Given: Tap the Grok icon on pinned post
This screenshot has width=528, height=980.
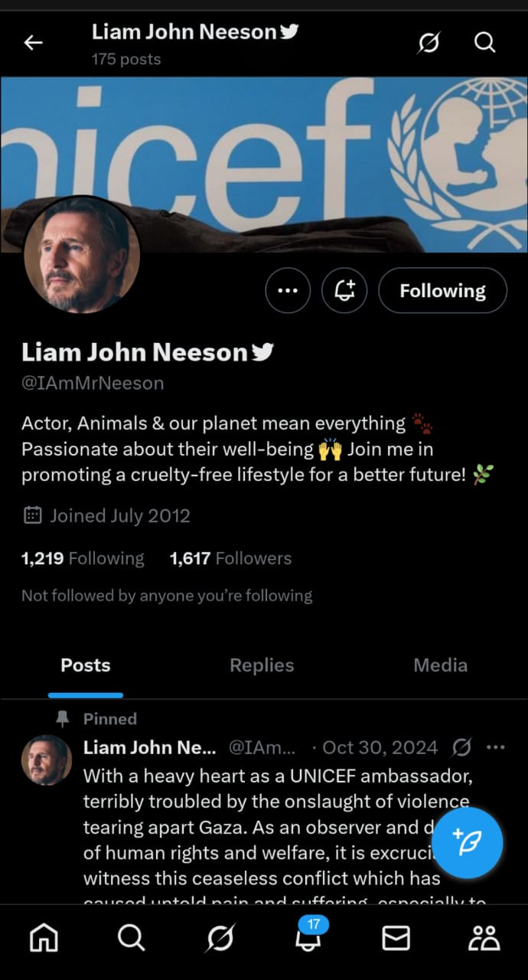Looking at the screenshot, I should click(461, 747).
